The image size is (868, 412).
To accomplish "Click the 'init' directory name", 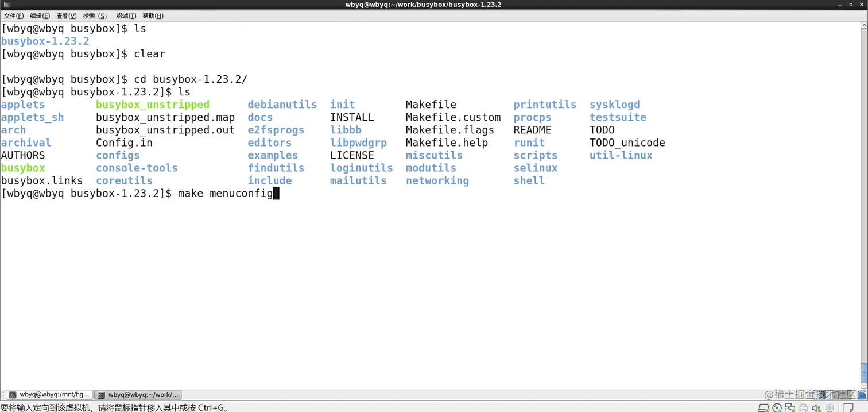I will point(343,105).
